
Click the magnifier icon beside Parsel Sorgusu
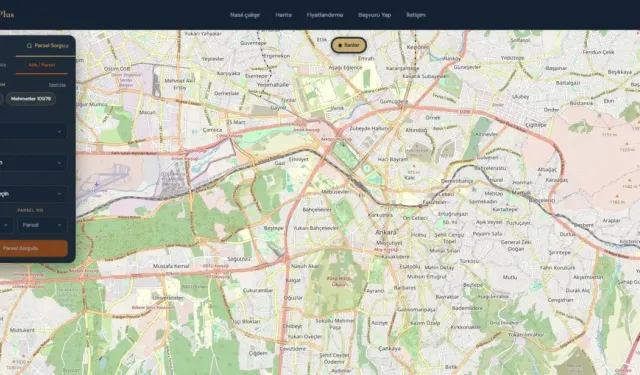(29, 46)
